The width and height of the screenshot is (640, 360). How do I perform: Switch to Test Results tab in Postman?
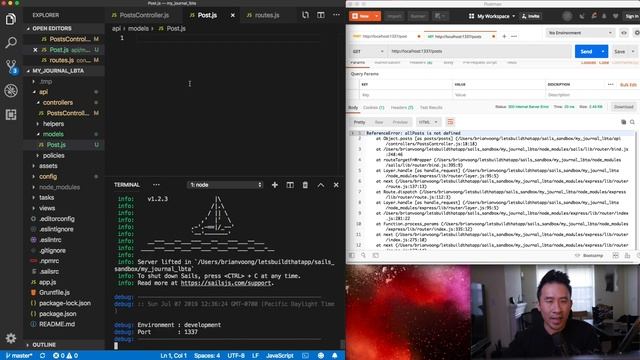pyautogui.click(x=431, y=107)
